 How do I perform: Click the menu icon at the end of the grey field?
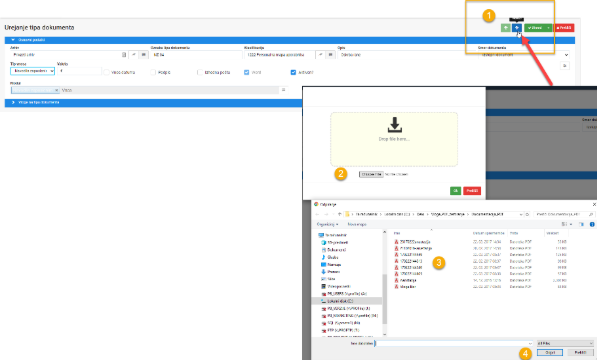point(283,90)
